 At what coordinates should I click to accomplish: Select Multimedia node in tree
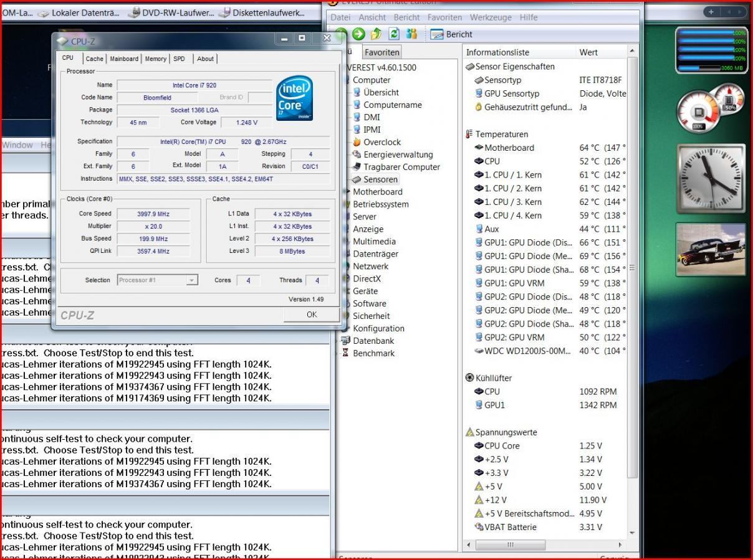coord(374,242)
